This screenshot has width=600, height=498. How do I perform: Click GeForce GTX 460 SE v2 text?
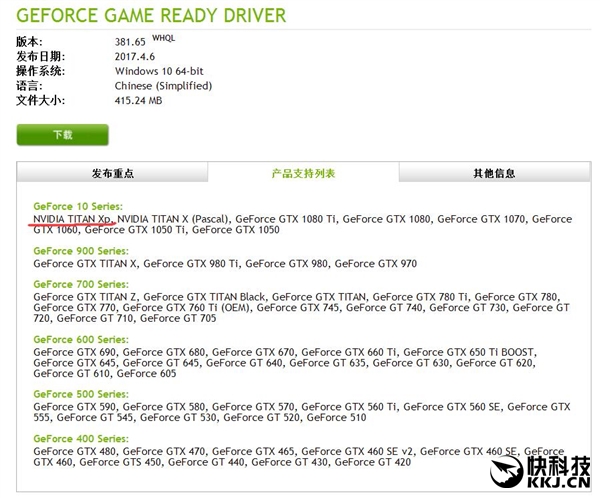click(357, 451)
